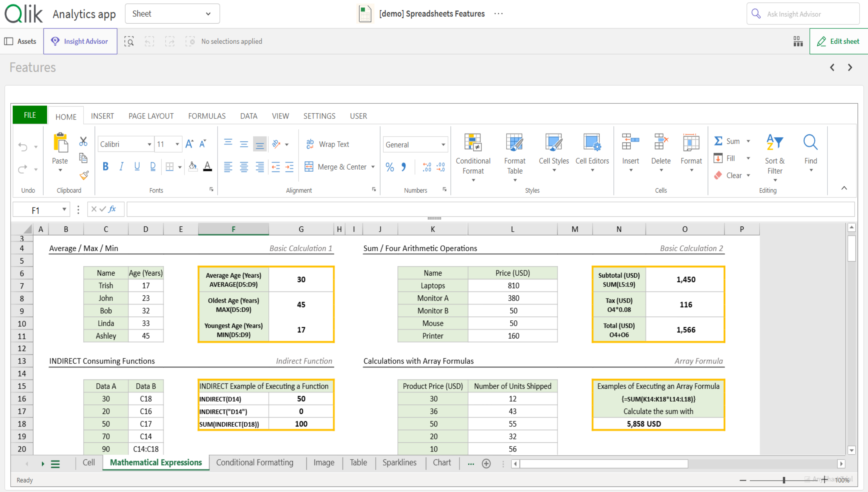Screen dimensions: 868x492
Task: Click the Redo arrow icon
Action: [23, 169]
